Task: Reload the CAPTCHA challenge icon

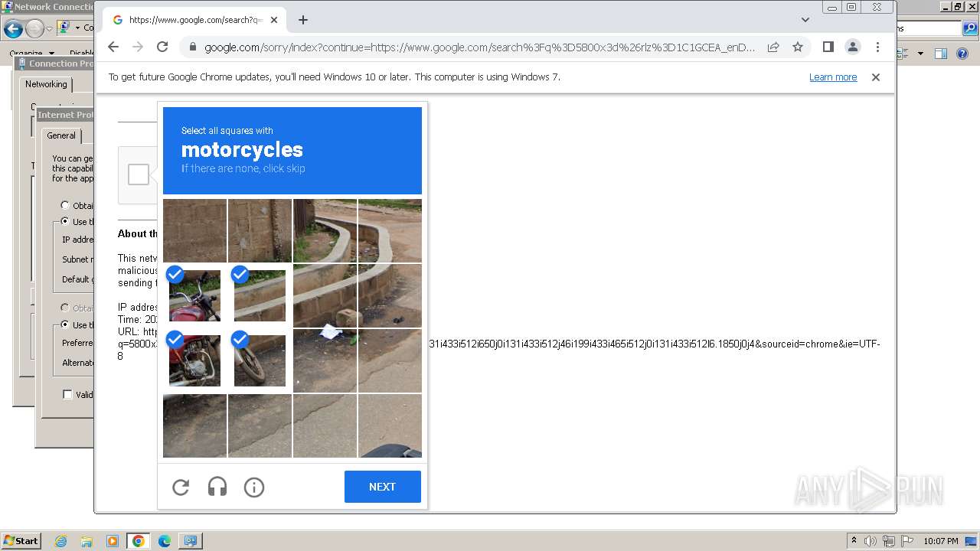Action: click(x=181, y=487)
